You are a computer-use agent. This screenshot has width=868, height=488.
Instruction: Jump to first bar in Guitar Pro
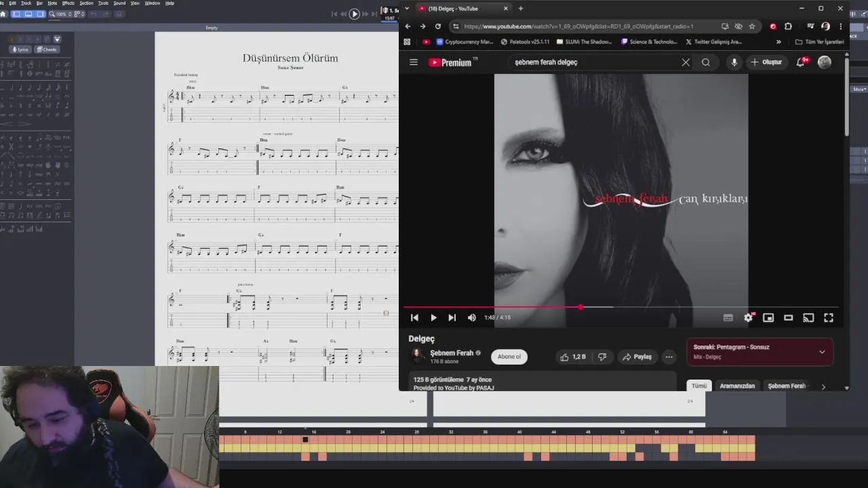(336, 14)
